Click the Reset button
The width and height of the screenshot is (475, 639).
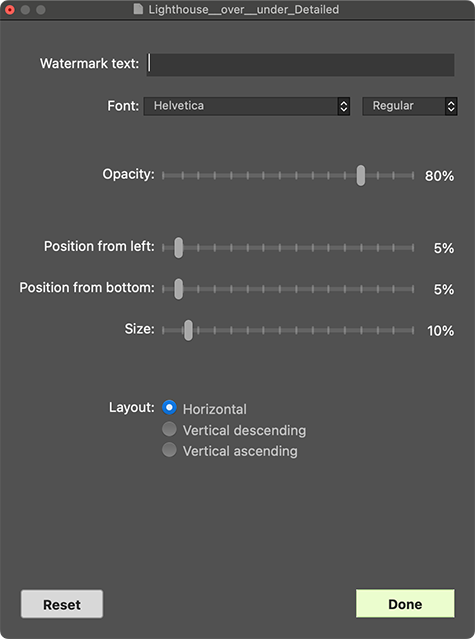point(62,604)
